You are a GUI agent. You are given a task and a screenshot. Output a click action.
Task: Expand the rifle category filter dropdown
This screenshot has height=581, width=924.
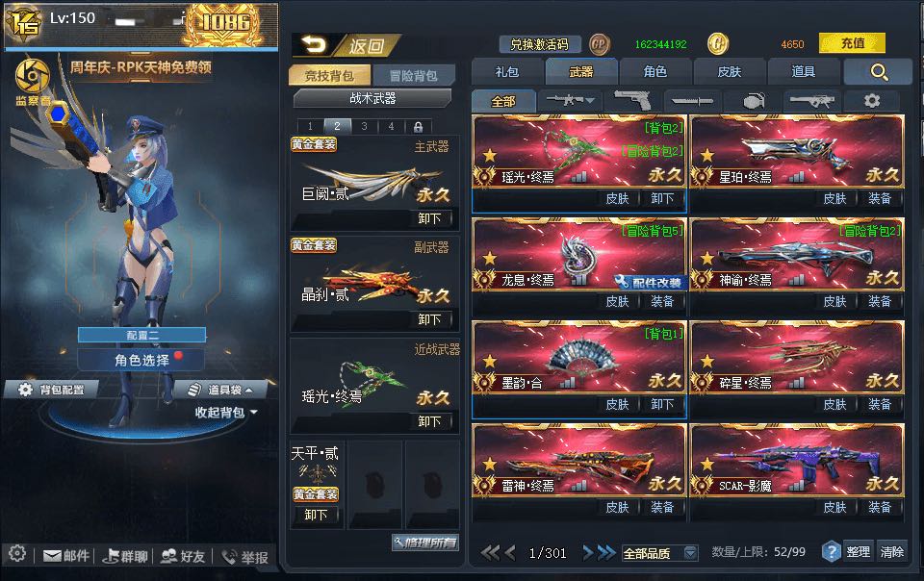click(570, 101)
